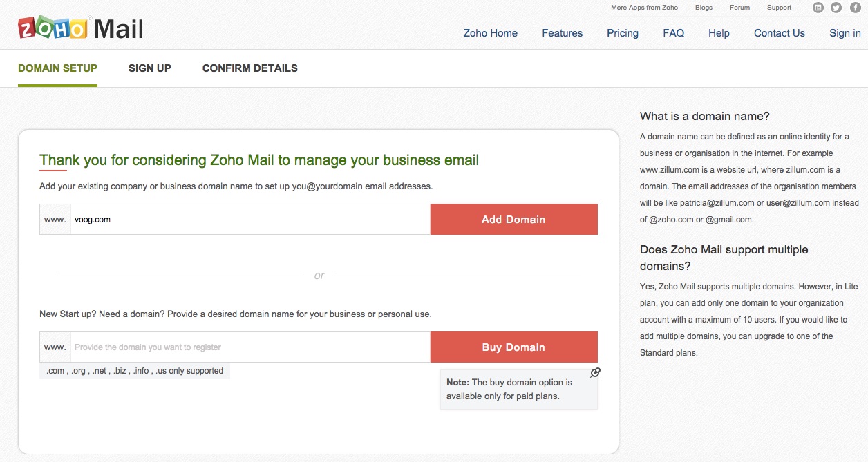868x462 pixels.
Task: Focus the existing domain field containing voog.com
Action: pyautogui.click(x=249, y=220)
